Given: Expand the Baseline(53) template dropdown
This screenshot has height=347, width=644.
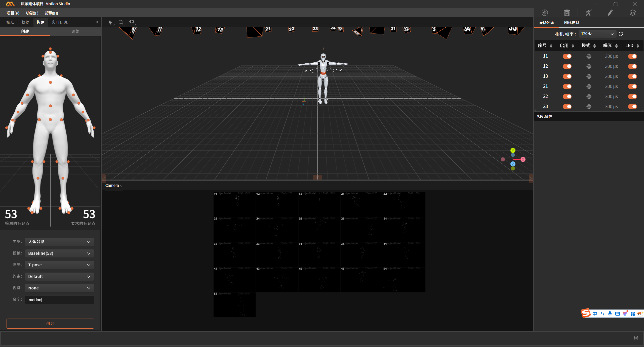Looking at the screenshot, I should [59, 253].
